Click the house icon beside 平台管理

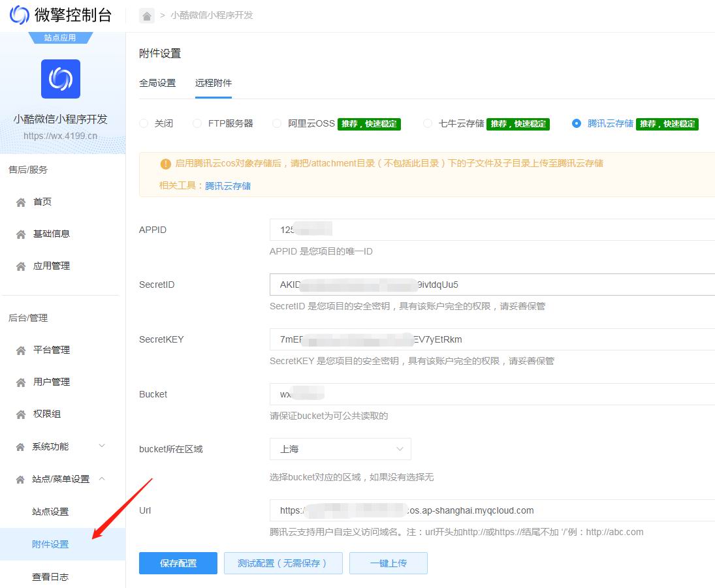tap(20, 350)
